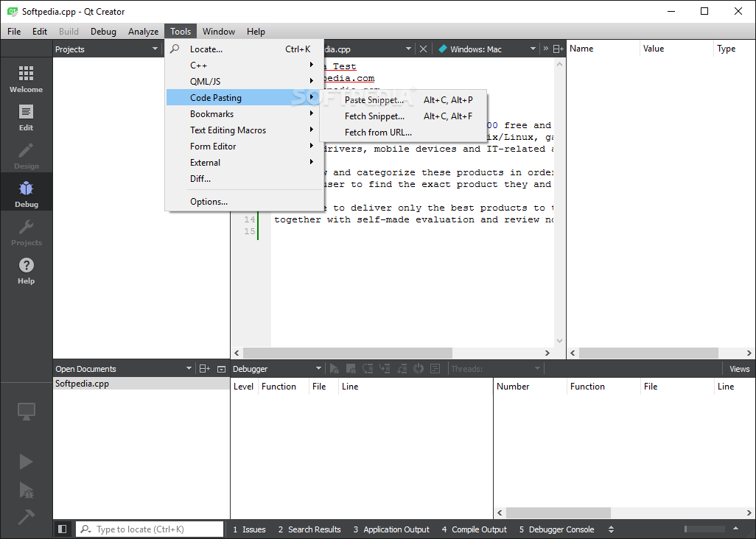Open the Threads combo box

[x=496, y=368]
